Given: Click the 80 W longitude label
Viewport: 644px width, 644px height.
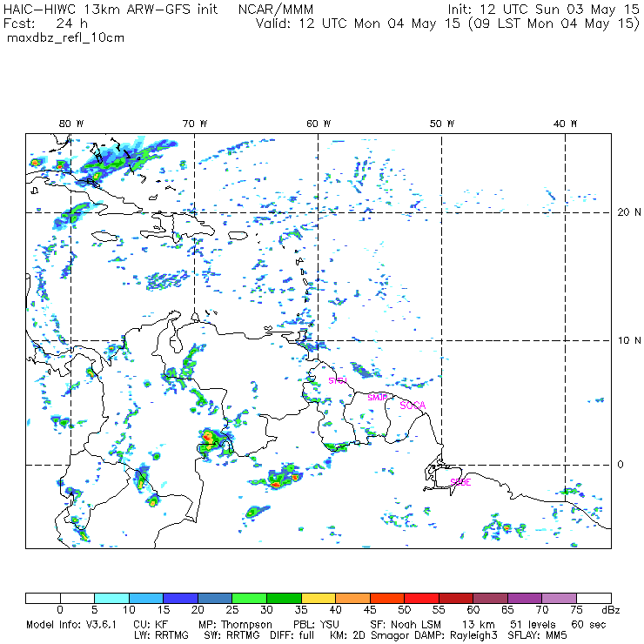Looking at the screenshot, I should click(x=71, y=124).
